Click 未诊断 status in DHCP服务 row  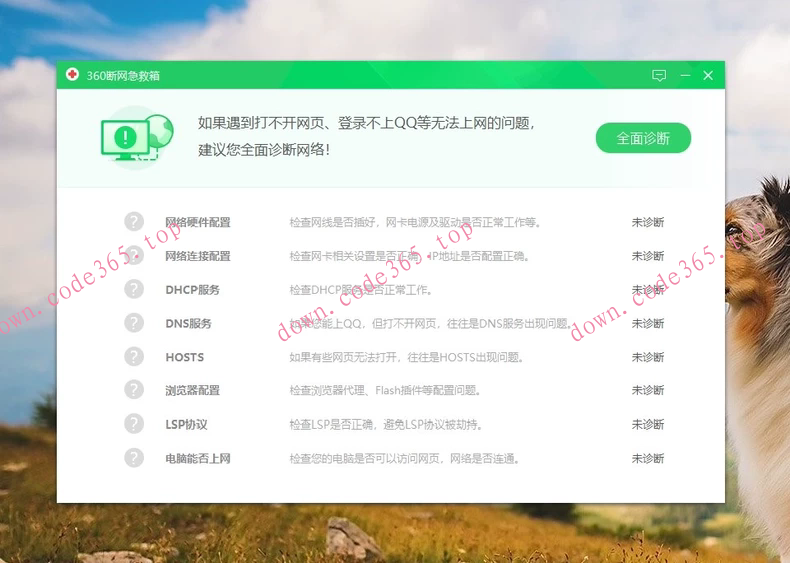coord(648,290)
